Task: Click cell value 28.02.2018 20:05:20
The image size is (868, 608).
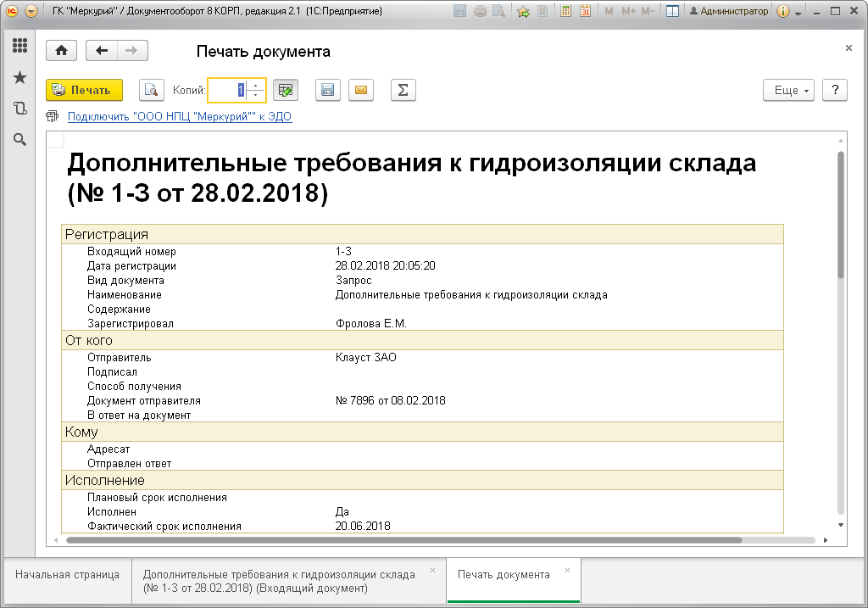Action: click(386, 265)
